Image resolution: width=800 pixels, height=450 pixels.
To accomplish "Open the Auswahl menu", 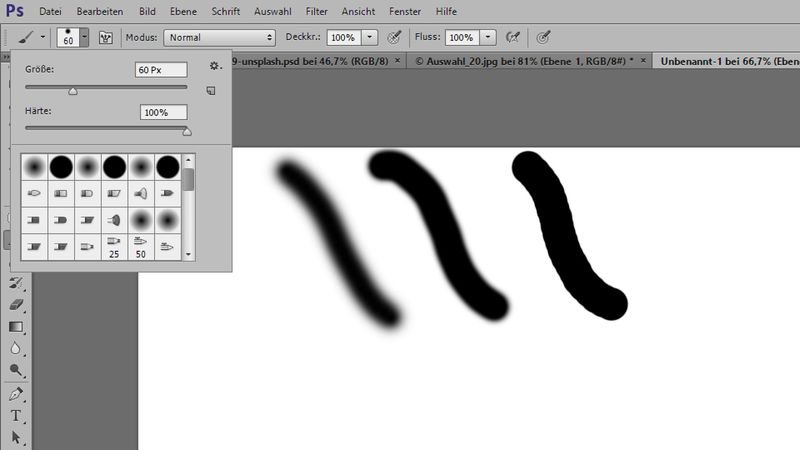I will [273, 11].
